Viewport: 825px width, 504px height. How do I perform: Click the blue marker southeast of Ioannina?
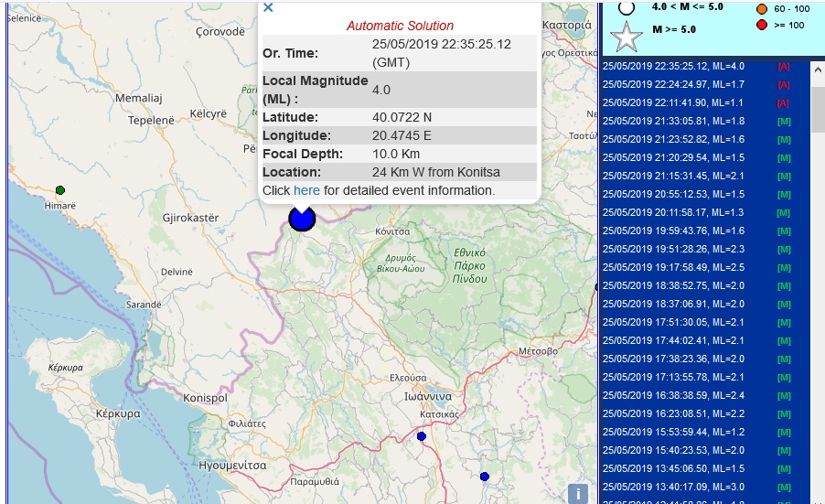(484, 476)
